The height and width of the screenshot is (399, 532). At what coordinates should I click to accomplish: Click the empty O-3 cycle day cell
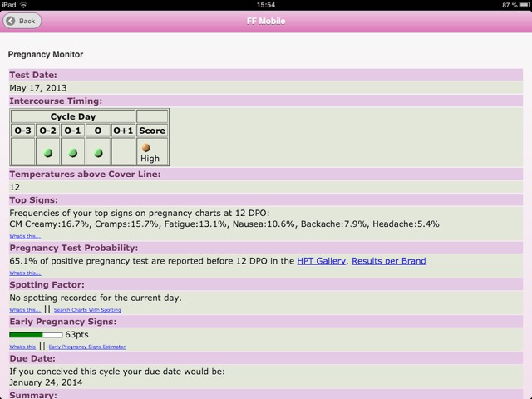23,152
